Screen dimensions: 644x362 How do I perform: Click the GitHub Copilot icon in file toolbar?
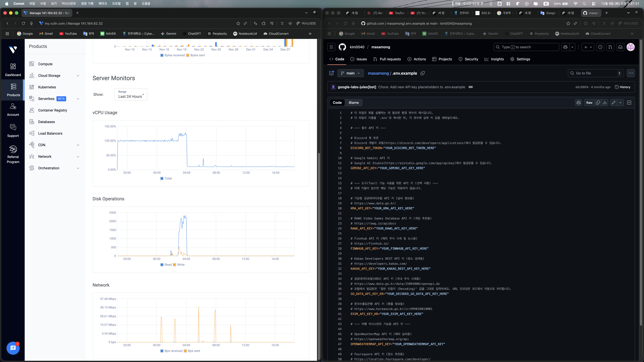point(578,103)
